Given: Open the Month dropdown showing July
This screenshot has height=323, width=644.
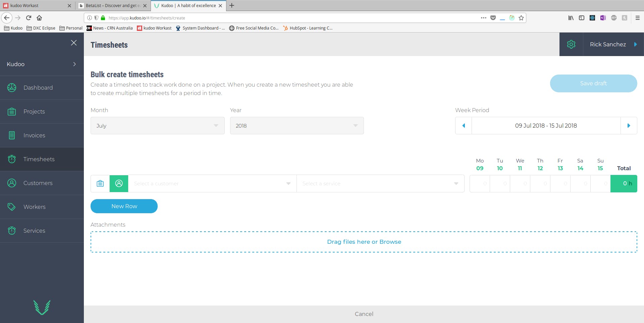Looking at the screenshot, I should (x=158, y=126).
